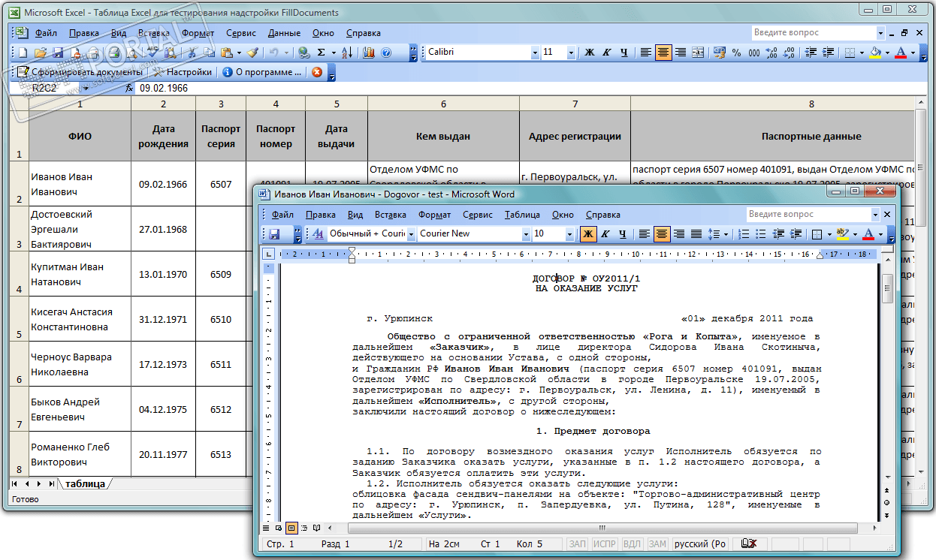Expand the Name Box R2C2 dropdown

coord(86,89)
